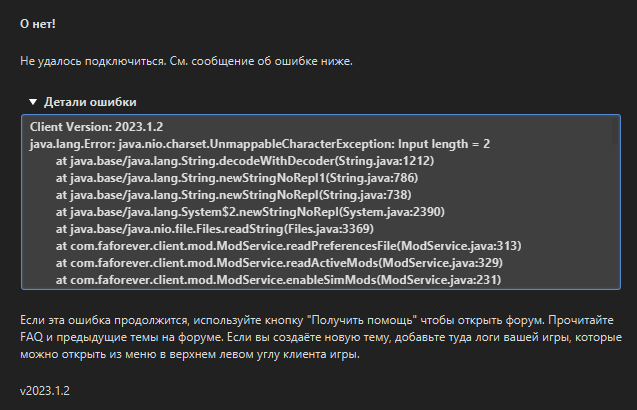
Task: Click the "Получить помощь" text in the help paragraph
Action: [x=362, y=320]
